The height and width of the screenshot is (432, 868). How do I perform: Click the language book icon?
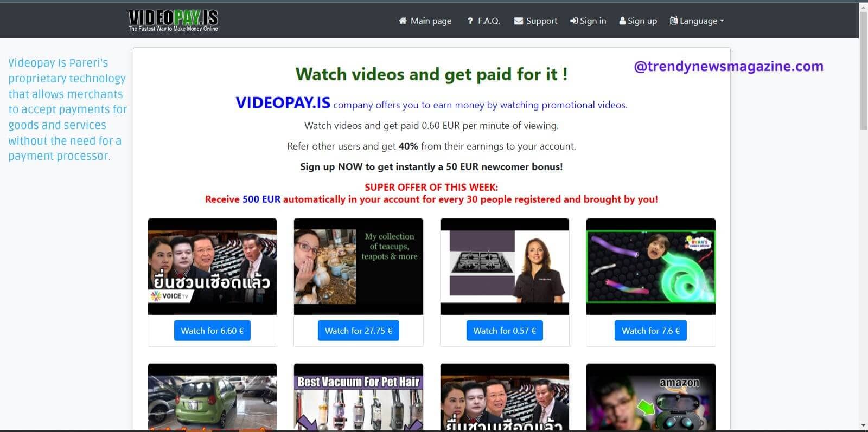click(x=674, y=21)
